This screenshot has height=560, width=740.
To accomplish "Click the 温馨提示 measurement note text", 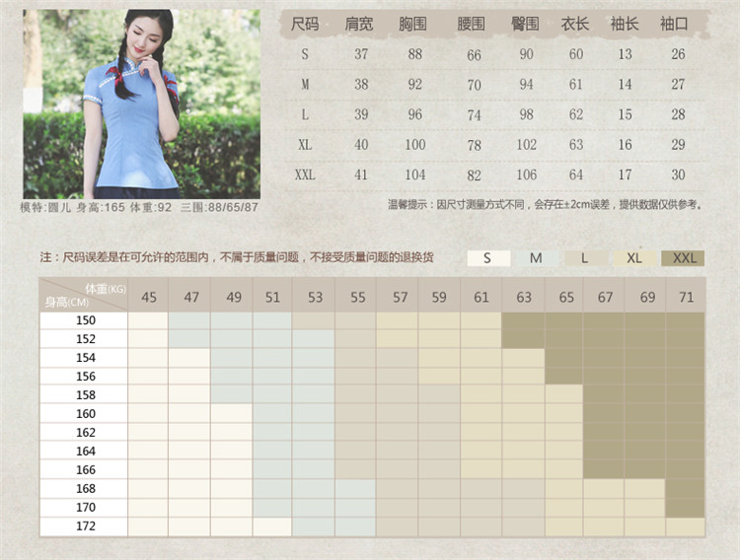I will (x=546, y=205).
